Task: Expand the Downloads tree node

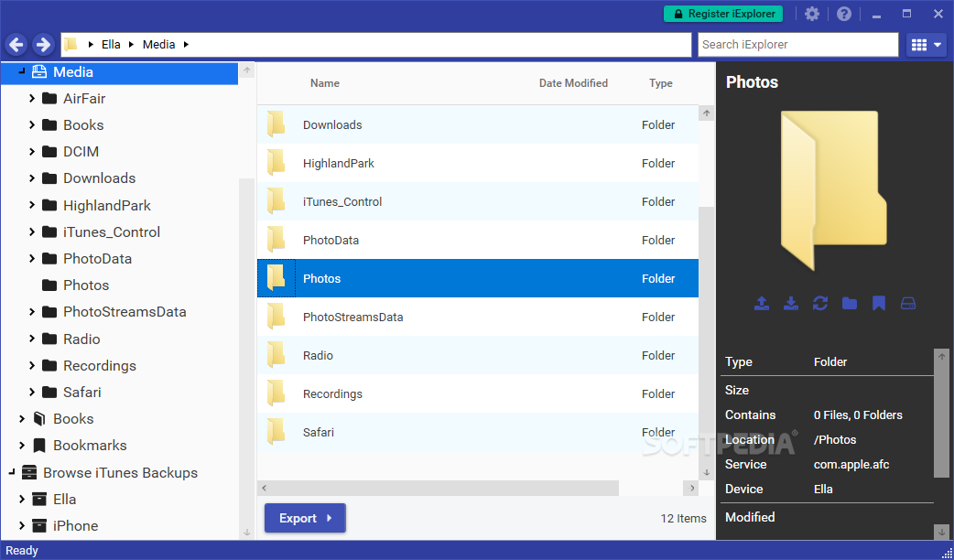Action: pos(32,178)
